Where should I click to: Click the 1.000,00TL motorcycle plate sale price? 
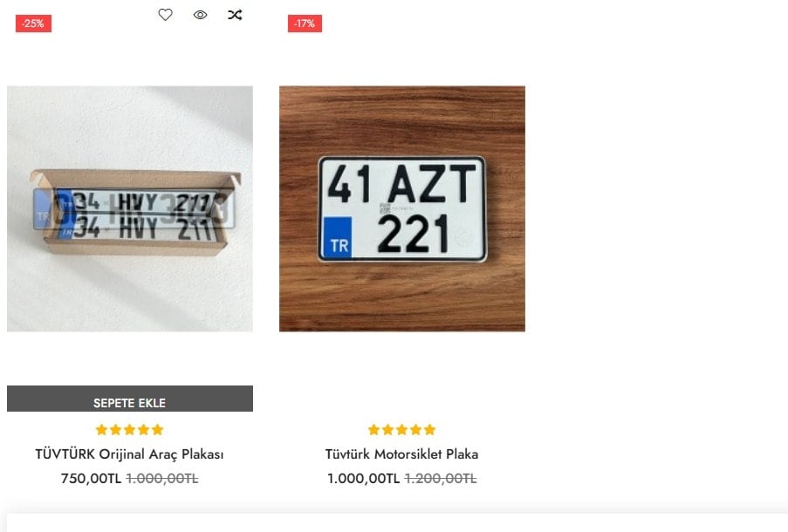click(363, 479)
